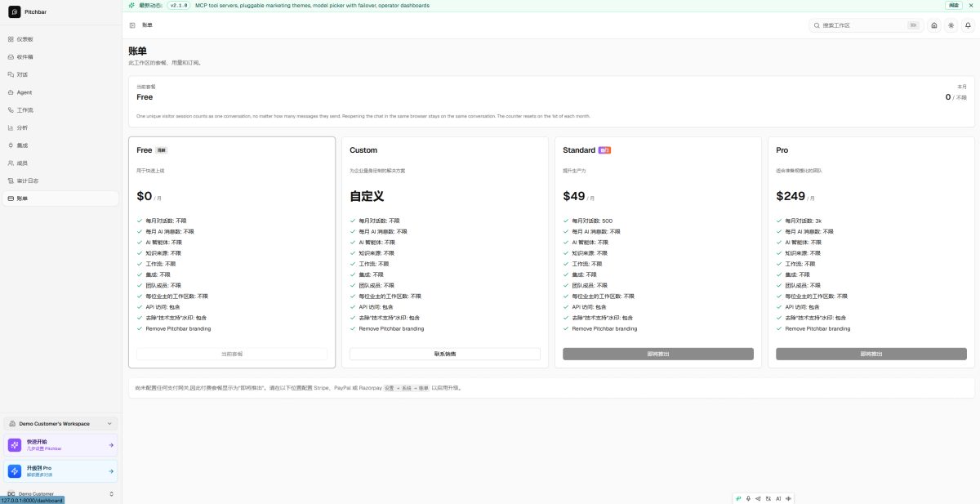
Task: Click the $0 price on Free
Action: coord(145,196)
